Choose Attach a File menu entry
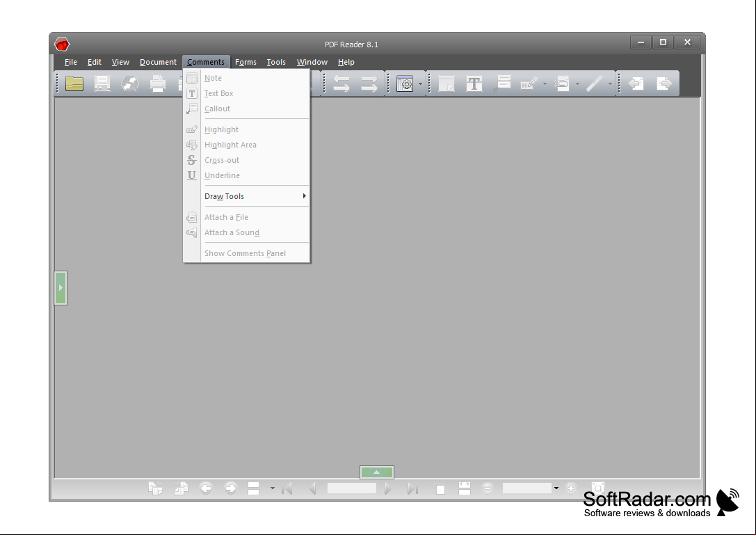The image size is (756, 535). tap(246, 217)
